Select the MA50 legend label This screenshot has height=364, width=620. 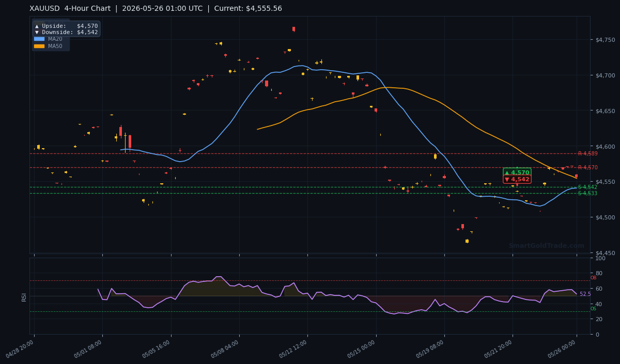pyautogui.click(x=55, y=46)
